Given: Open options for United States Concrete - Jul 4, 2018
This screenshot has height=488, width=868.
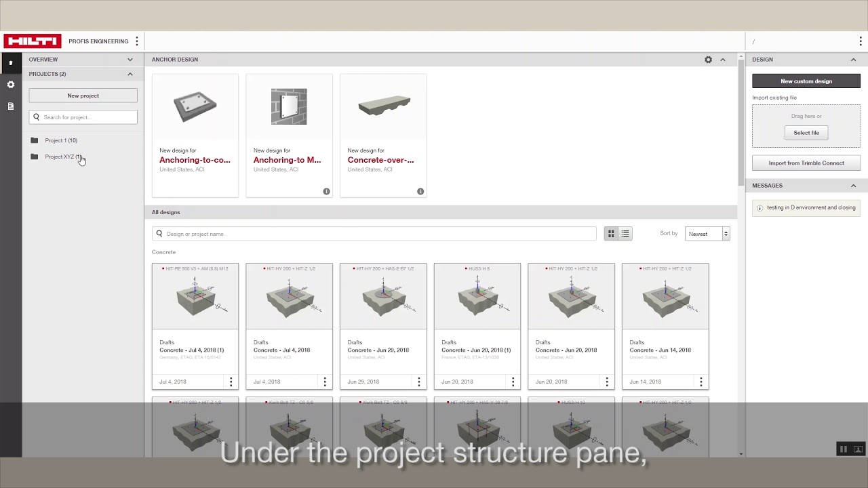Looking at the screenshot, I should point(325,382).
